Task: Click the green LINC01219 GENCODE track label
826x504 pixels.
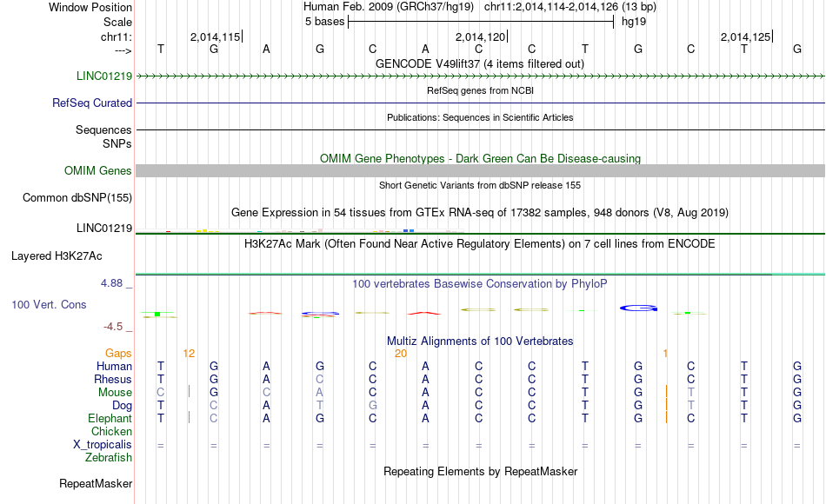Action: click(x=104, y=76)
